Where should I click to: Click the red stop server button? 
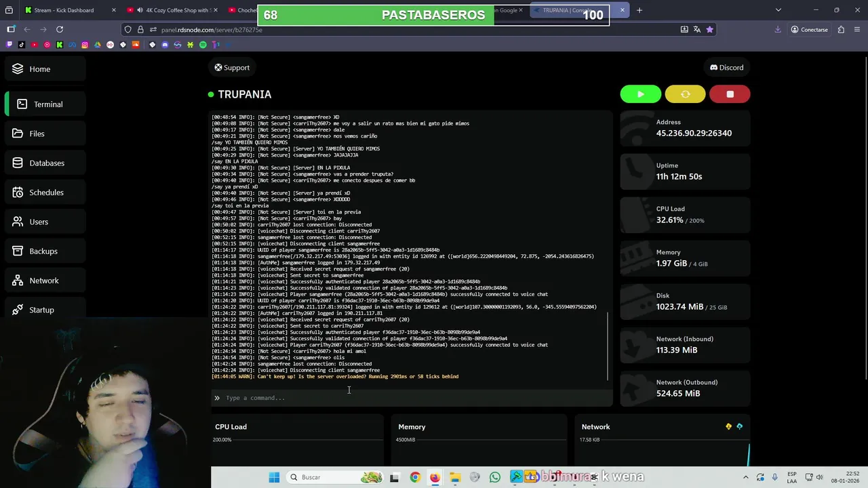(730, 94)
